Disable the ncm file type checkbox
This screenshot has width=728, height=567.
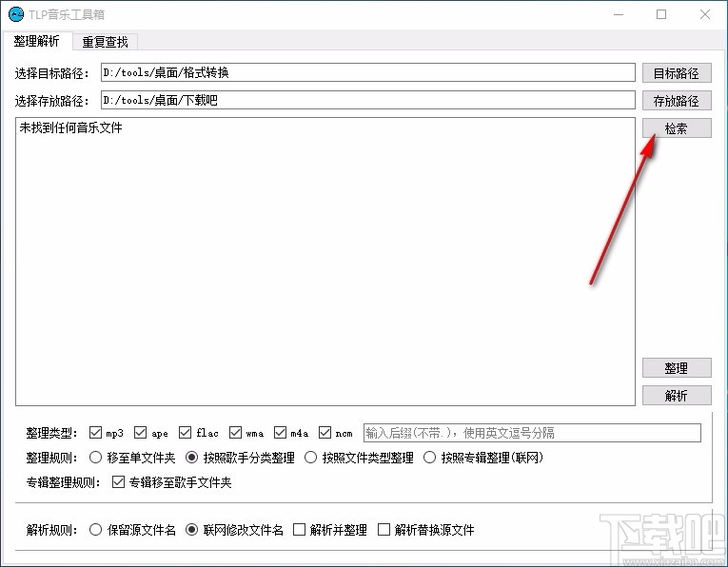coord(325,433)
